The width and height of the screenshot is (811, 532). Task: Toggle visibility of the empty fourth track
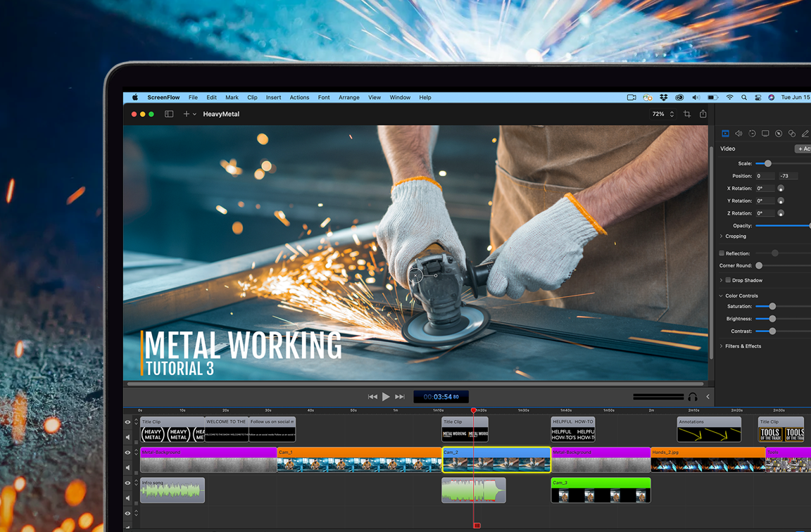click(x=127, y=514)
